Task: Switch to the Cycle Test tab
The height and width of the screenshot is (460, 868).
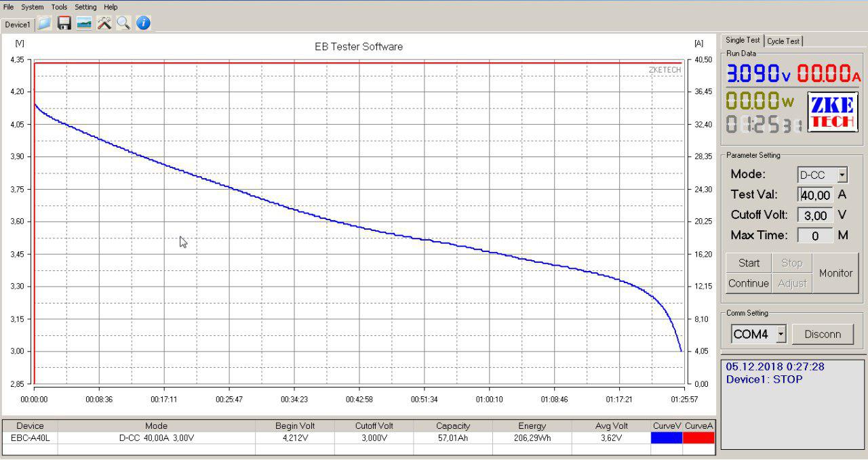Action: click(x=784, y=41)
